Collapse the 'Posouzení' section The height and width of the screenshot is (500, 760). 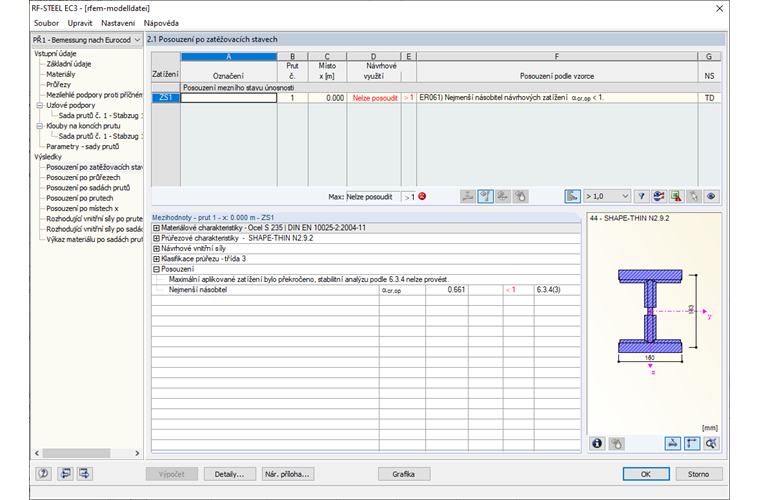(157, 269)
